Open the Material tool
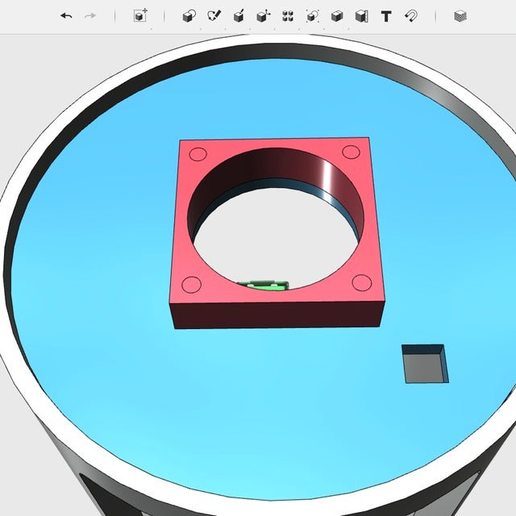Screen dimensions: 516x516 [x=460, y=16]
